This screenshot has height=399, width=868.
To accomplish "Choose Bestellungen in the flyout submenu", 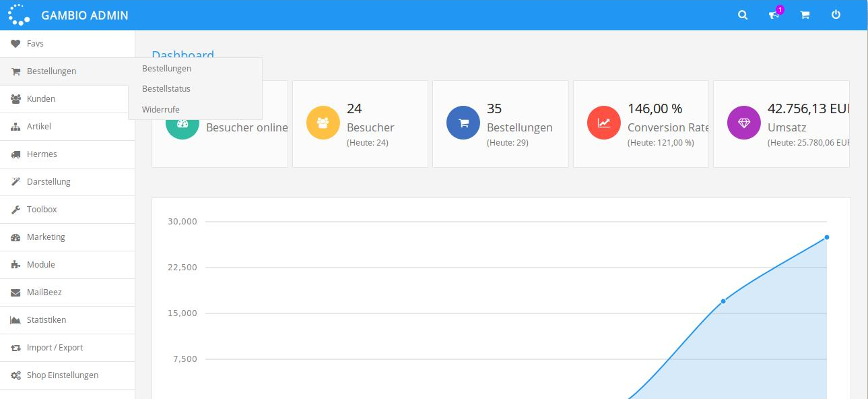I will (x=167, y=69).
